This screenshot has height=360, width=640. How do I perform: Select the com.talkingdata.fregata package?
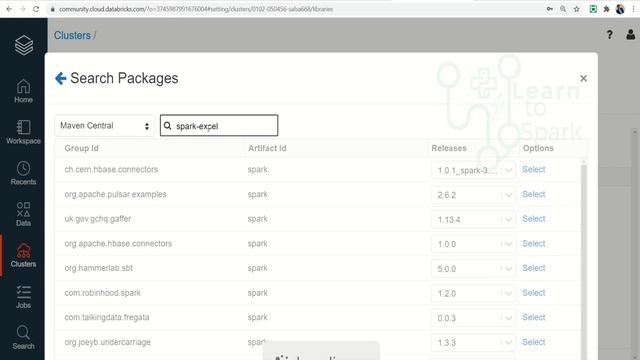[533, 317]
